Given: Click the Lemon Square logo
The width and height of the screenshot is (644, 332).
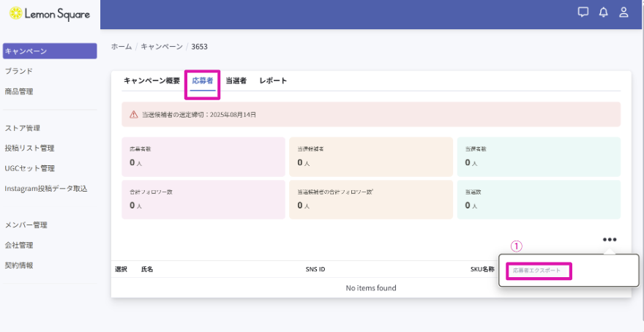Looking at the screenshot, I should [49, 14].
